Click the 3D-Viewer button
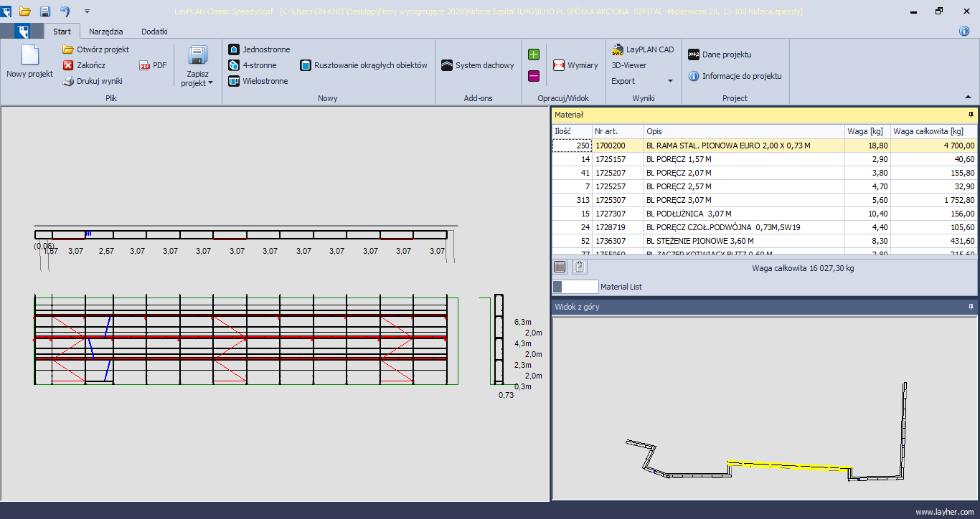This screenshot has height=519, width=980. coord(629,65)
